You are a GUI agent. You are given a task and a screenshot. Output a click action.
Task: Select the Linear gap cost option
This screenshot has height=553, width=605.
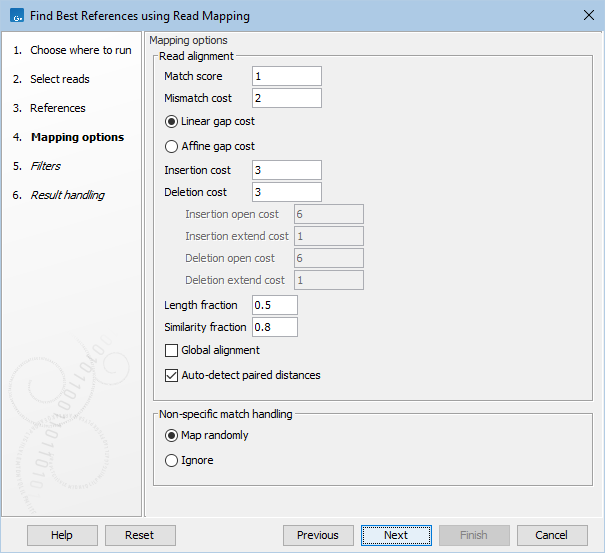[x=171, y=121]
